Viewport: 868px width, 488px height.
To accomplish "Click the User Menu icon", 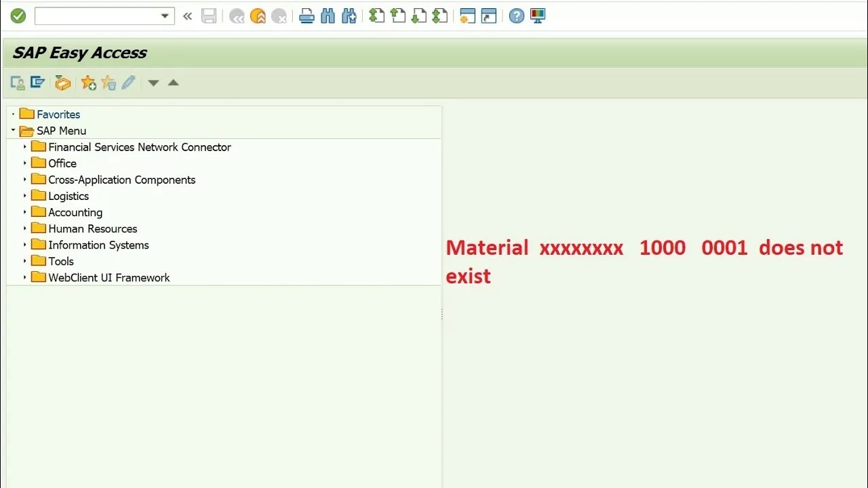I will [x=18, y=83].
